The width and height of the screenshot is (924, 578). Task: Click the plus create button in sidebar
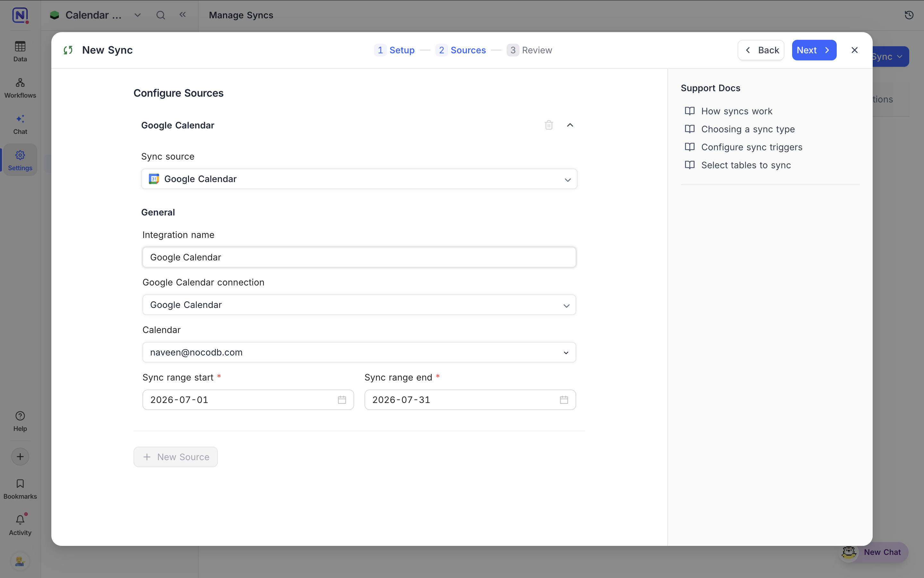click(20, 456)
